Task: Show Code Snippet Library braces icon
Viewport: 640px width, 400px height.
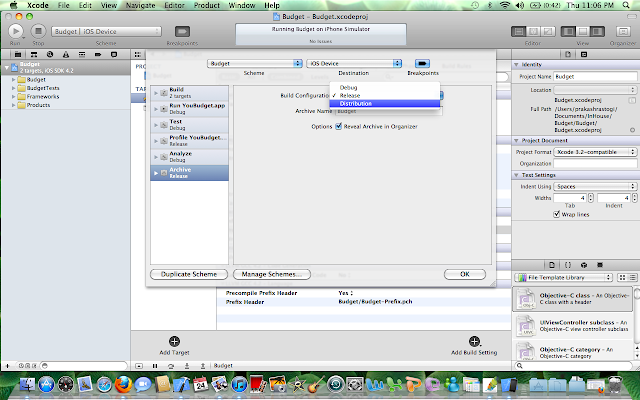Action: point(568,265)
